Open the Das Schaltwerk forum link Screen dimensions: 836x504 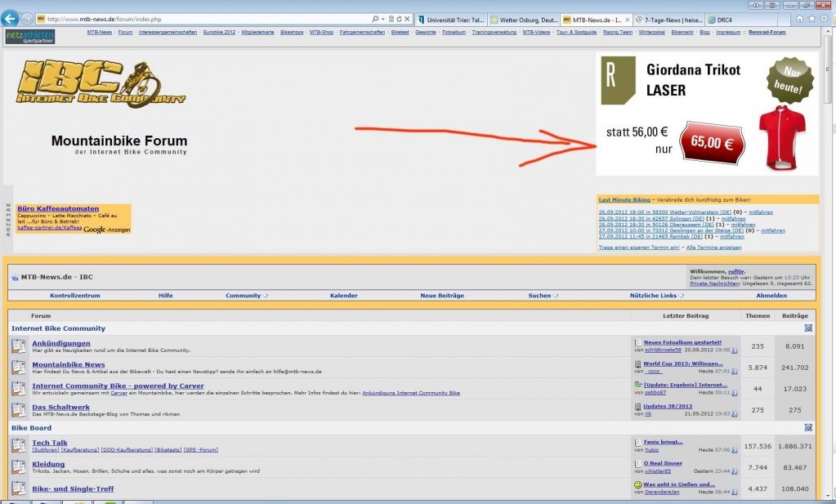click(60, 407)
